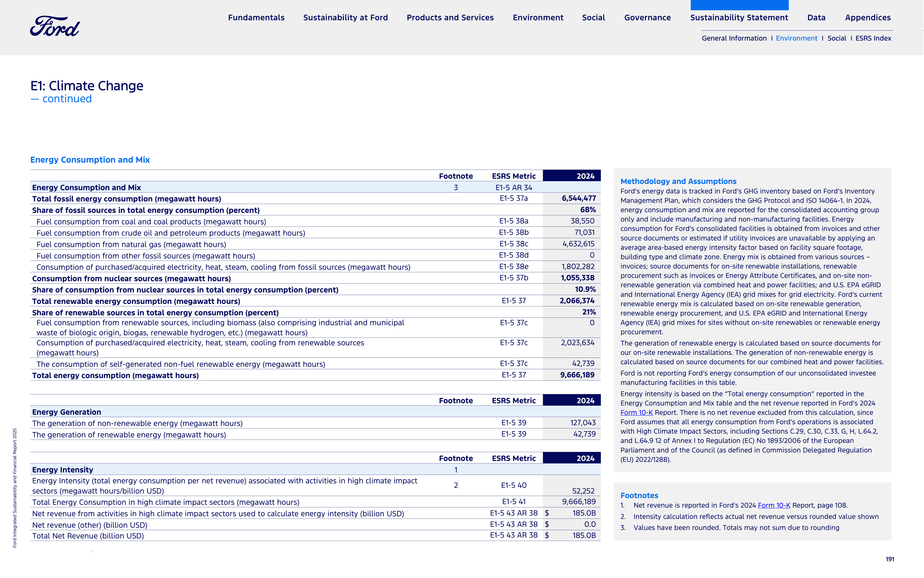Go to General Information sub-section
This screenshot has height=578, width=924.
point(734,38)
